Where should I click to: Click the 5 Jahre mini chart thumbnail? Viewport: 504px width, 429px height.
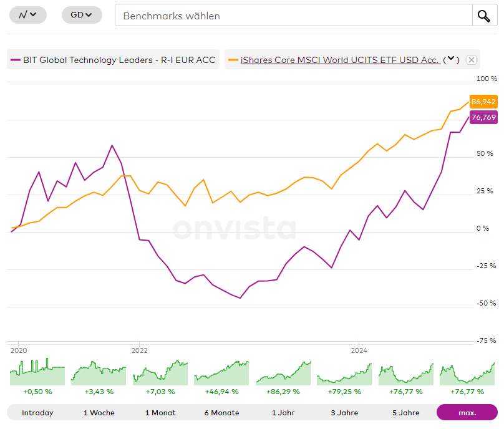click(x=406, y=374)
